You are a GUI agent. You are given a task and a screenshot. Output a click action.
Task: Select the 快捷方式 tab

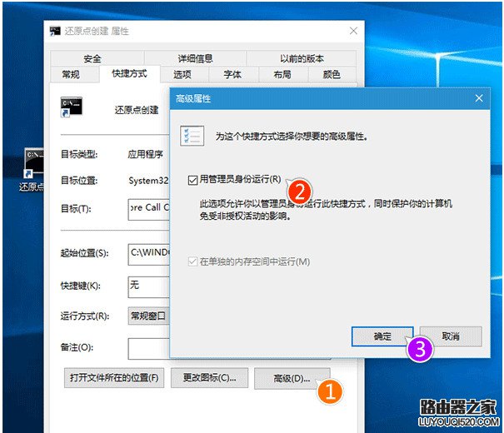129,74
